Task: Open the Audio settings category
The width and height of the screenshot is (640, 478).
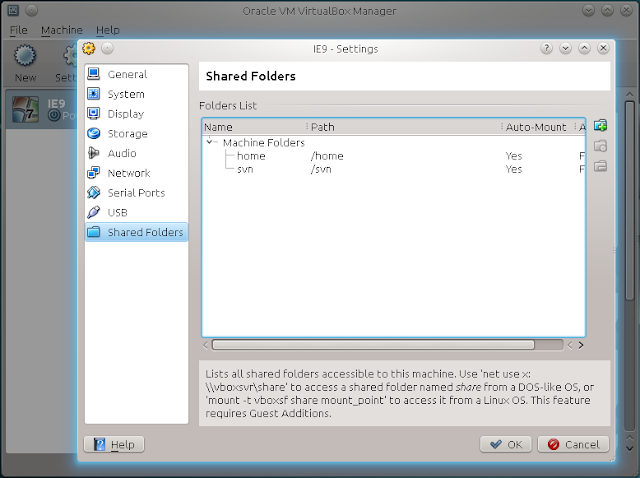Action: (136, 153)
